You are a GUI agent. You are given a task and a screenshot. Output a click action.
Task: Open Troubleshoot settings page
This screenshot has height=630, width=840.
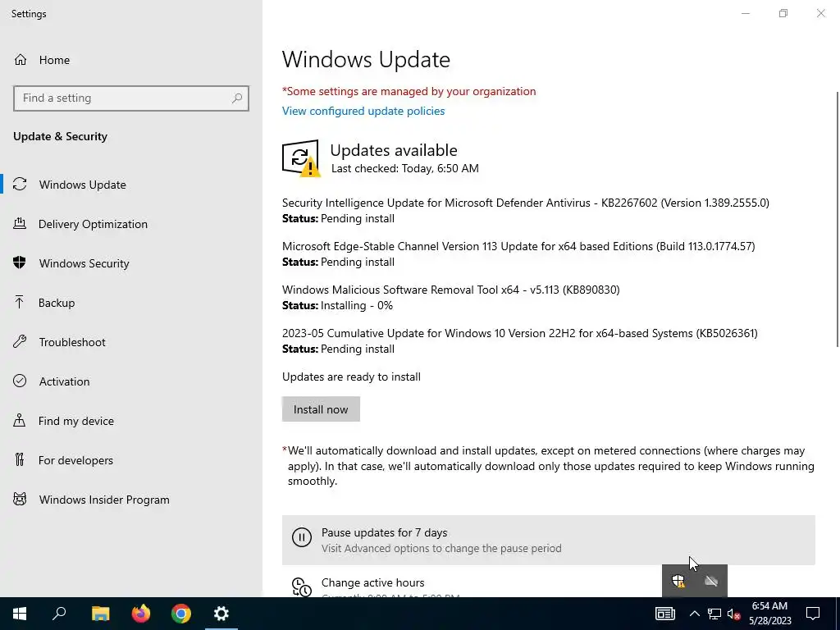click(x=131, y=342)
